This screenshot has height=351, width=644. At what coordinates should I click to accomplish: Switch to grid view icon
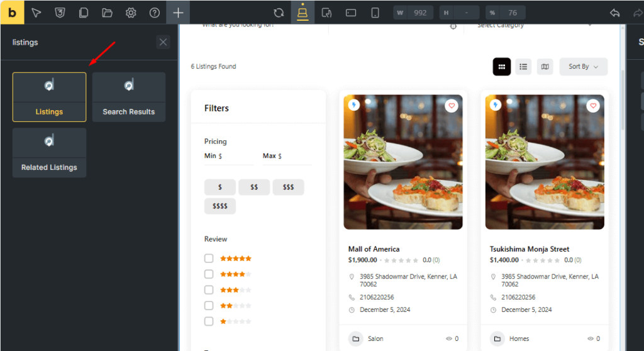point(502,67)
